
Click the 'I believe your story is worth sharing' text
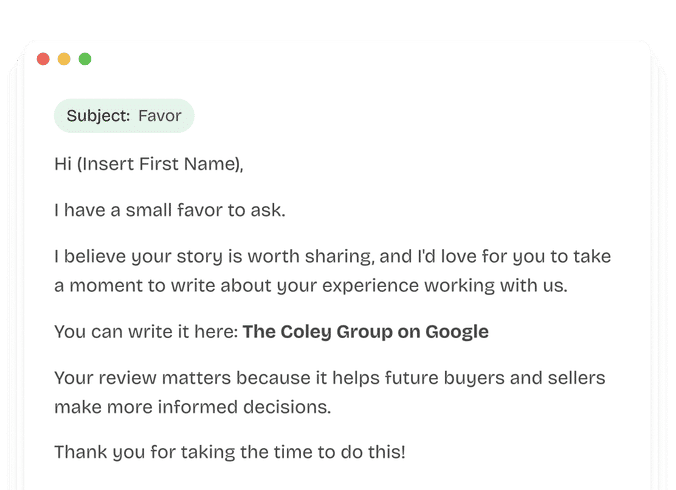(x=190, y=257)
